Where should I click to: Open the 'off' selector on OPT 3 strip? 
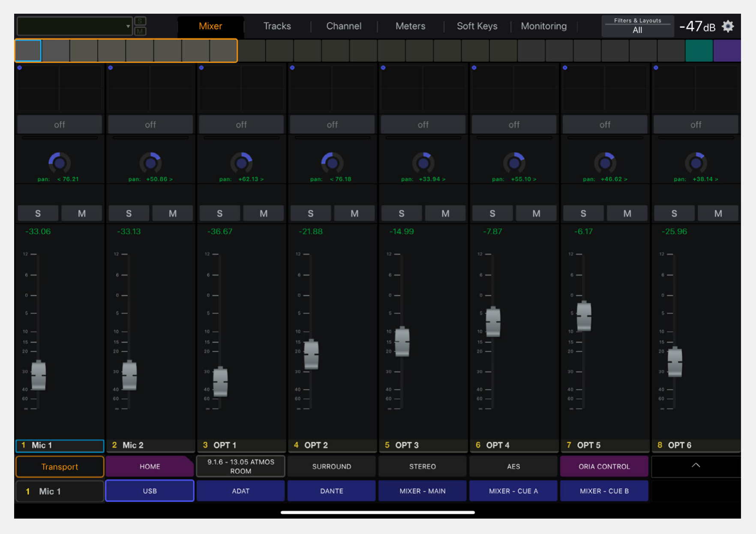(x=423, y=125)
